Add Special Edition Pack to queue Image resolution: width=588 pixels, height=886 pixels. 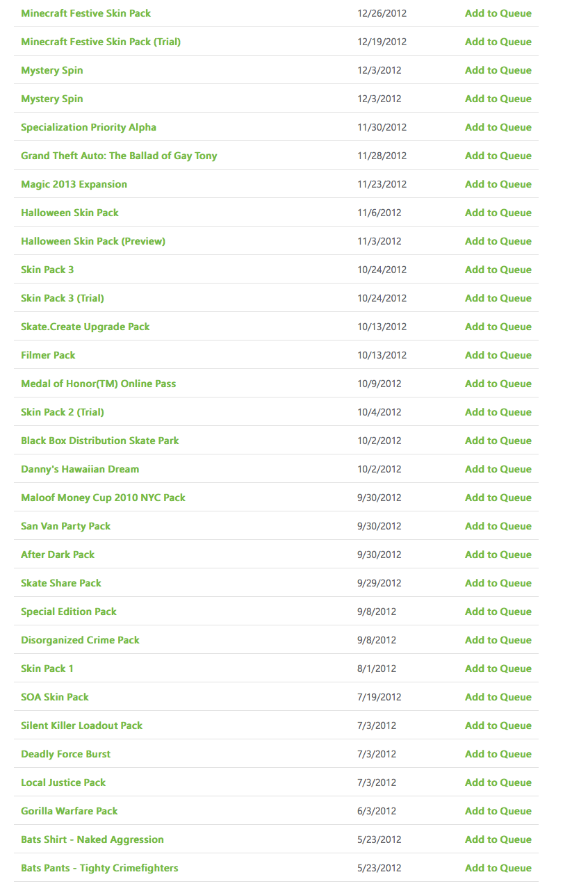(498, 612)
